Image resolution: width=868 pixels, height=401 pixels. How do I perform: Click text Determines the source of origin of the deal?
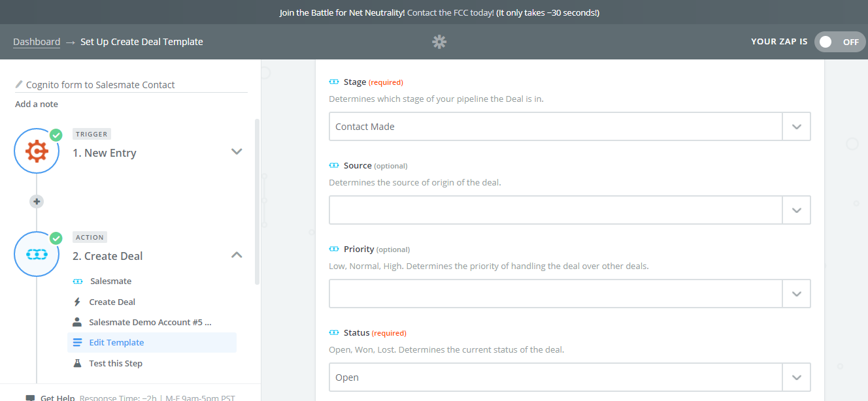pos(415,182)
